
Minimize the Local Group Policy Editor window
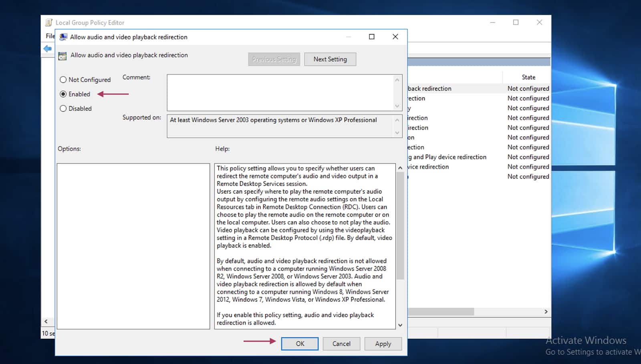(x=493, y=22)
